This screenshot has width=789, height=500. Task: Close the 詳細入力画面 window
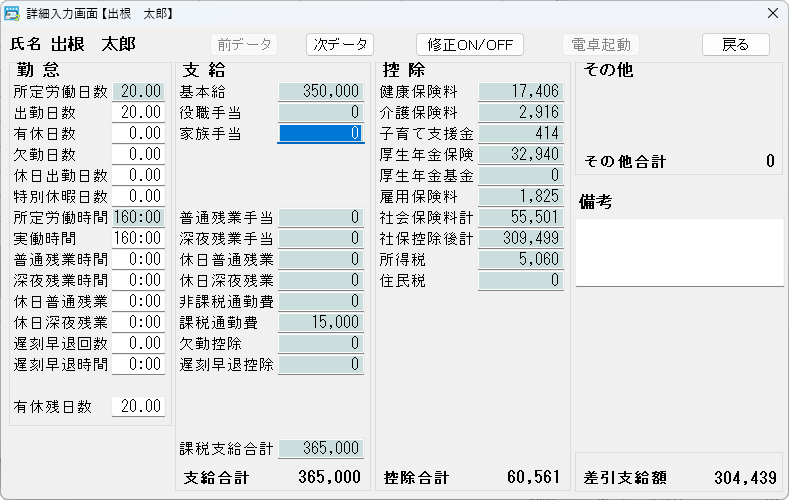click(772, 13)
